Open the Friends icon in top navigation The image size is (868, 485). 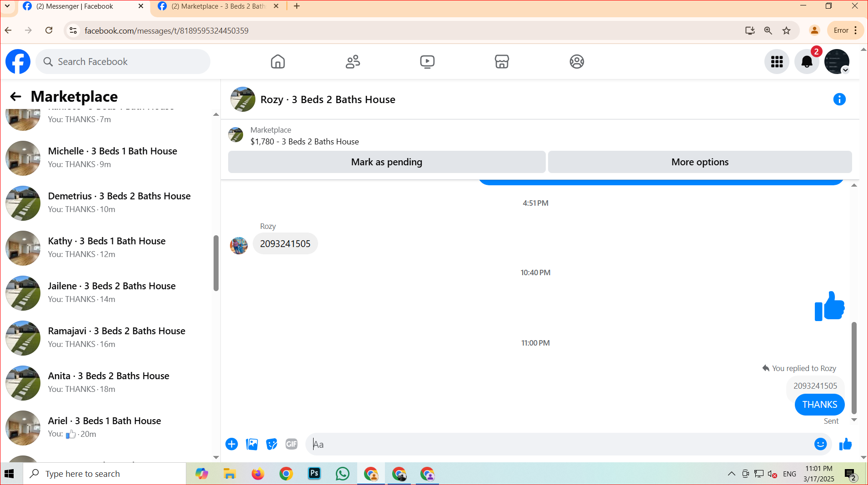click(353, 61)
